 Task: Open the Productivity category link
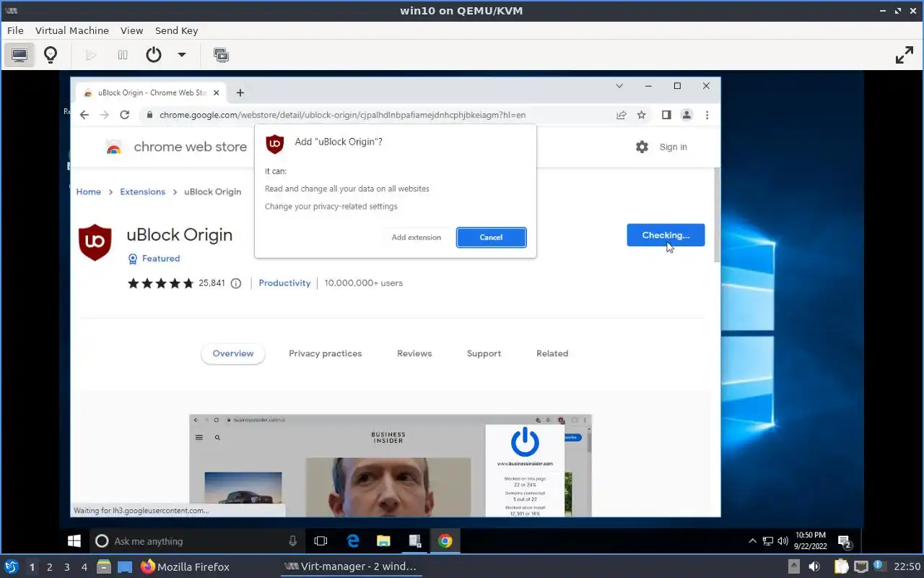284,283
